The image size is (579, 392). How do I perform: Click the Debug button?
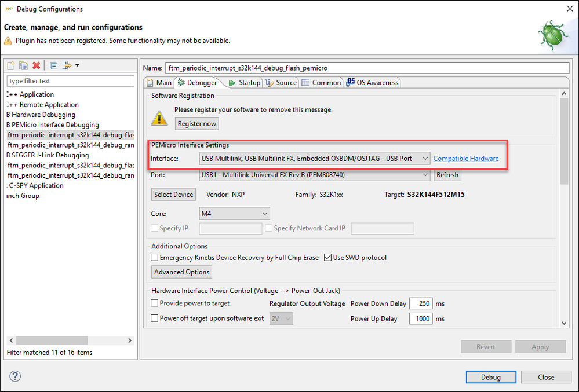coord(491,377)
